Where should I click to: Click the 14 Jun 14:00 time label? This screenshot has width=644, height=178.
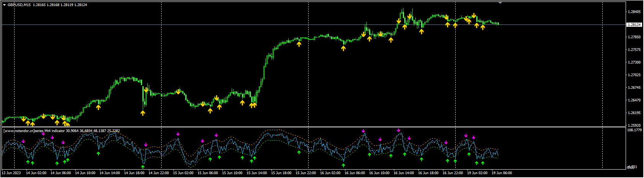110,173
